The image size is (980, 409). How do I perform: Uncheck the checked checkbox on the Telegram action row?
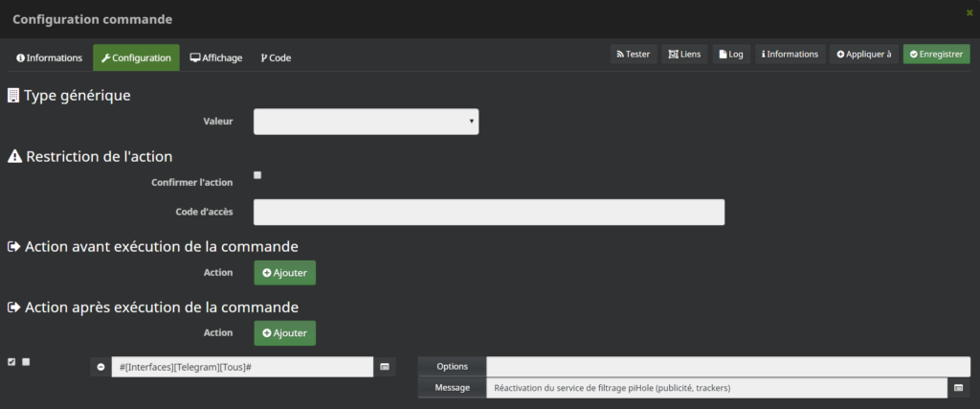(11, 362)
